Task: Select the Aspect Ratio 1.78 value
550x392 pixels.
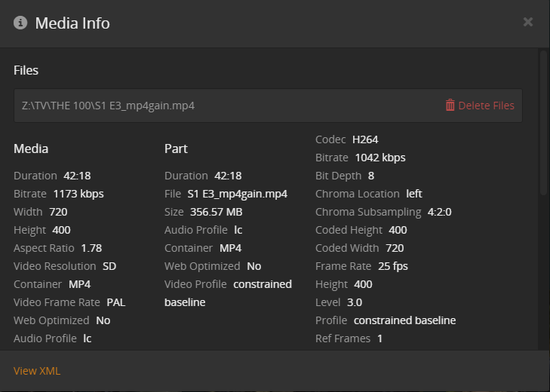Action: tap(91, 248)
